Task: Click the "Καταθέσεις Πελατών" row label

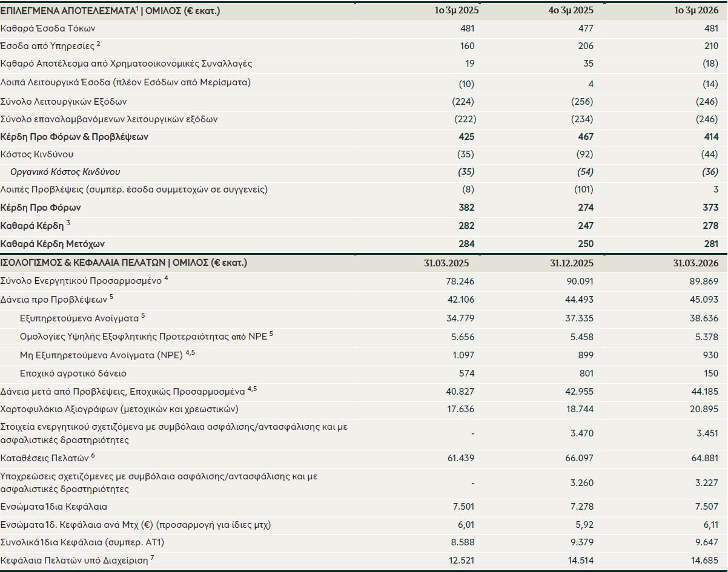Action: point(45,458)
